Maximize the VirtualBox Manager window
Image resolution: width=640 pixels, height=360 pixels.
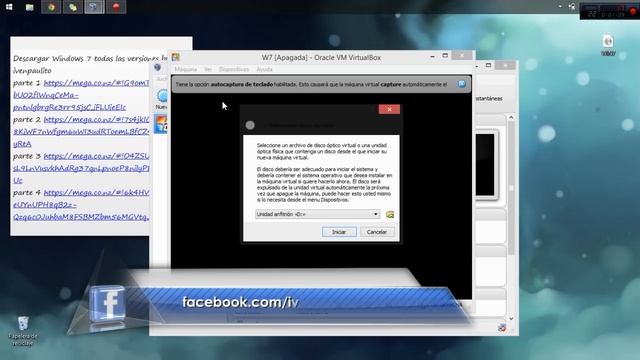(489, 65)
